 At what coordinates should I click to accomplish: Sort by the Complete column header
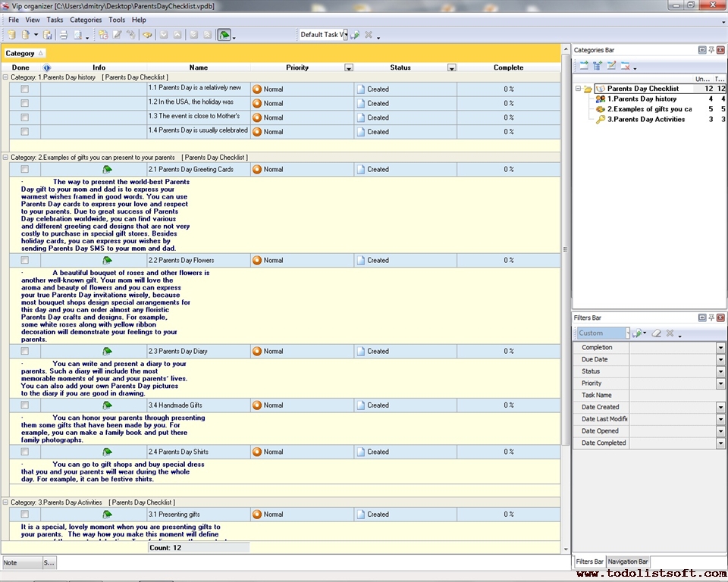click(508, 67)
